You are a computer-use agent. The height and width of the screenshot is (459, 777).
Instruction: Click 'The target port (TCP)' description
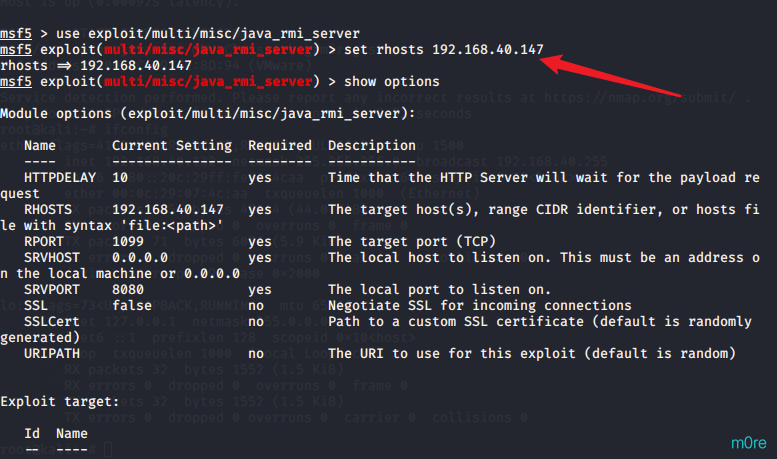click(412, 241)
